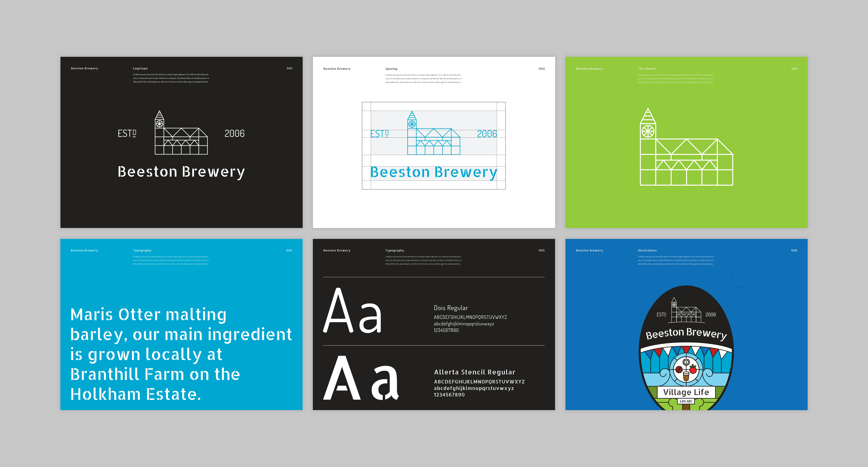Click the '4.8% ABV' label on the badge
This screenshot has width=868, height=467.
coord(686,401)
